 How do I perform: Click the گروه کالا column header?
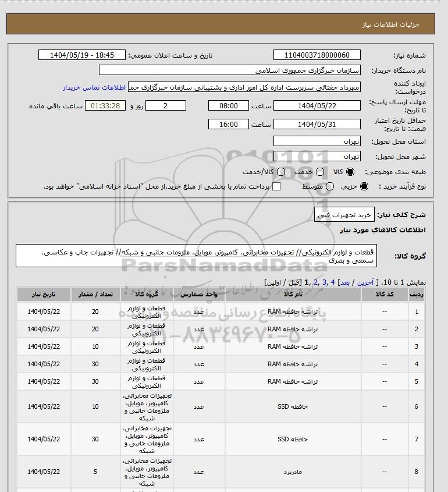(147, 294)
